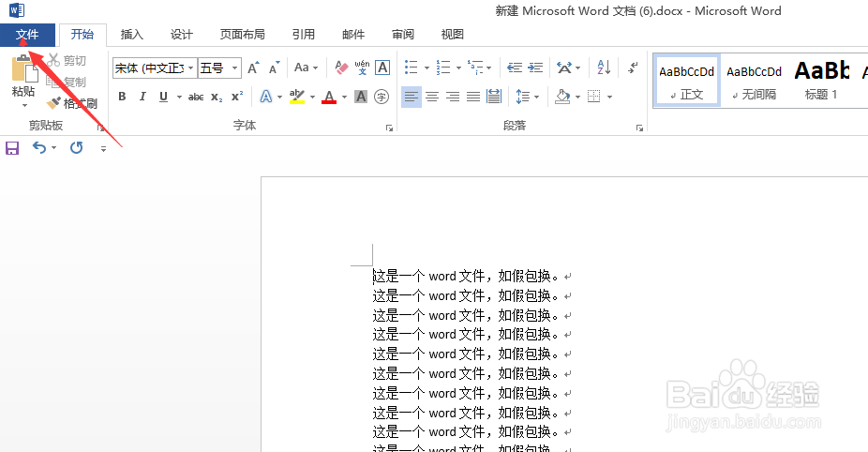Click the bullets list icon

pos(411,68)
